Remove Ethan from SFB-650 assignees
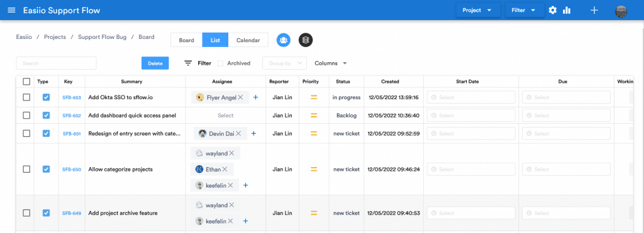 click(225, 169)
